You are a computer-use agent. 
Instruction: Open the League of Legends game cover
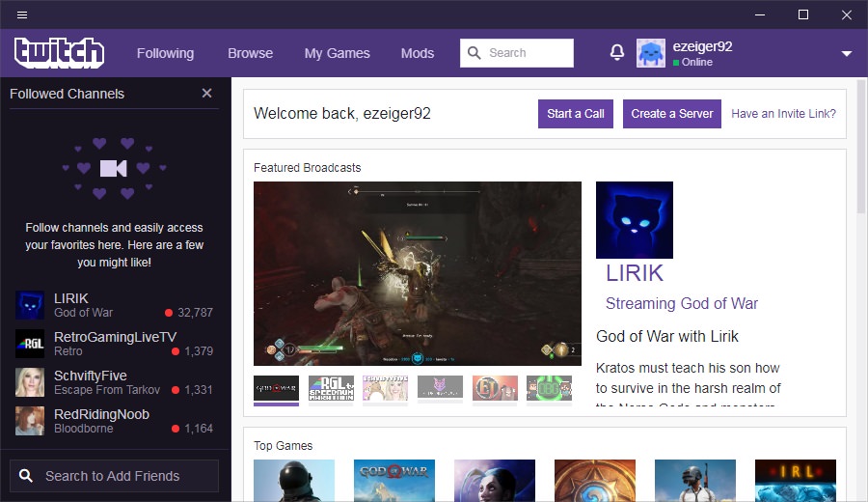[495, 481]
